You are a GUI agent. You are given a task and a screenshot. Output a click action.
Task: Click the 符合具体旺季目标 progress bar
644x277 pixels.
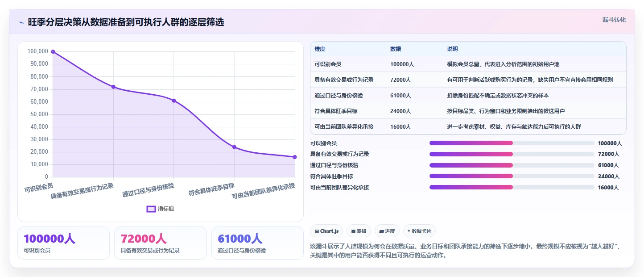point(512,176)
